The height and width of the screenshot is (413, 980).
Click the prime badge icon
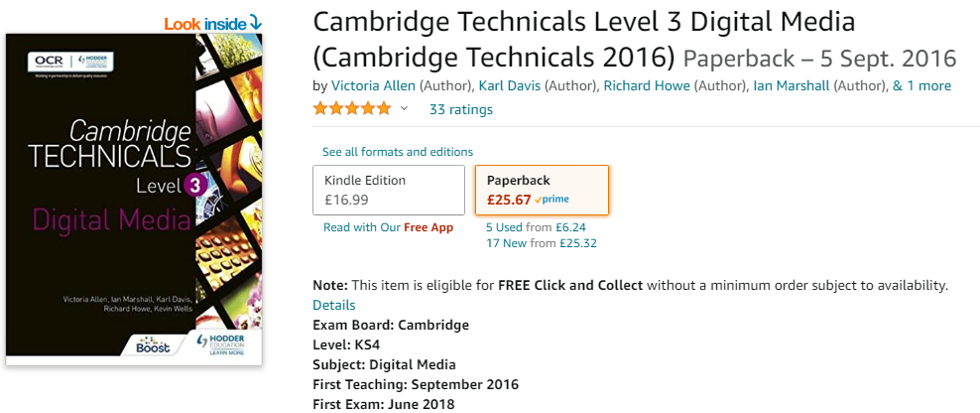551,201
